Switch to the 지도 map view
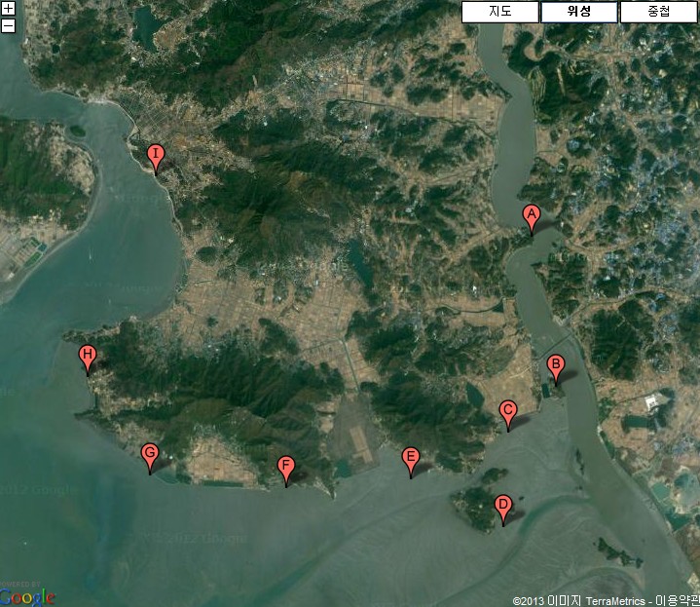 500,12
